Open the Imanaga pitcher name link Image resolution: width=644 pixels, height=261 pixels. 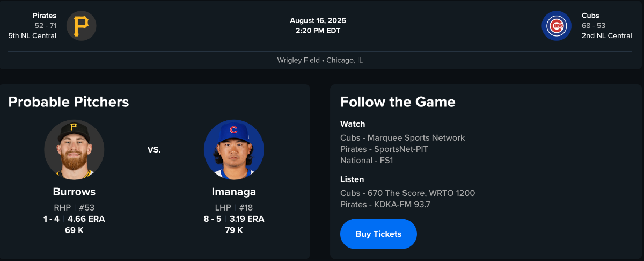(233, 192)
